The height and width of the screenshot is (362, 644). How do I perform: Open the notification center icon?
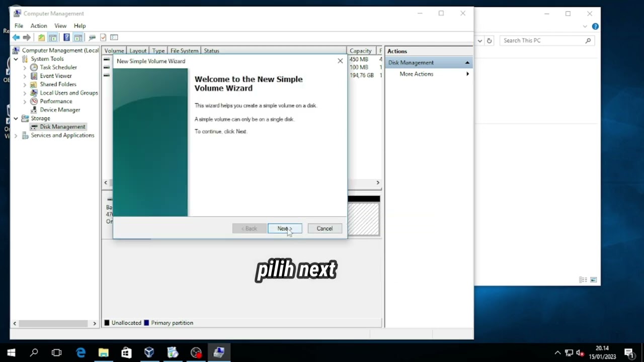coord(629,352)
